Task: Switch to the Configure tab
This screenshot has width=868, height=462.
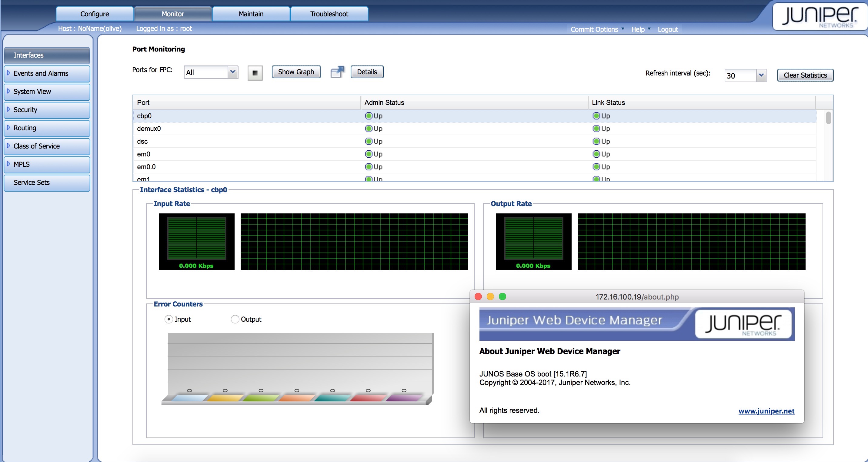Action: (95, 14)
